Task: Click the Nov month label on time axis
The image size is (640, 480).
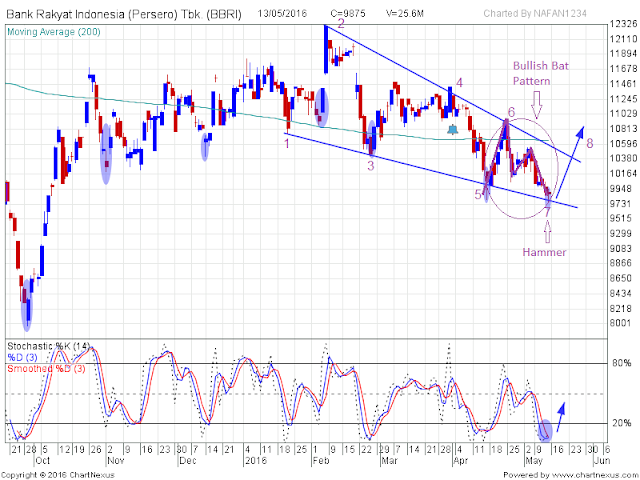Action: (116, 461)
